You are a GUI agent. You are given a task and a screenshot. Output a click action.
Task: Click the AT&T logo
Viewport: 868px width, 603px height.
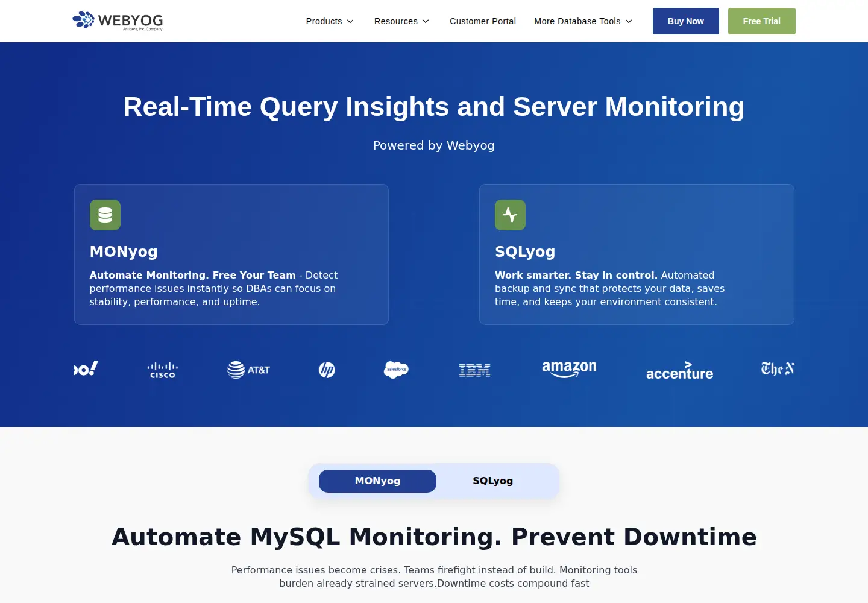click(x=248, y=370)
